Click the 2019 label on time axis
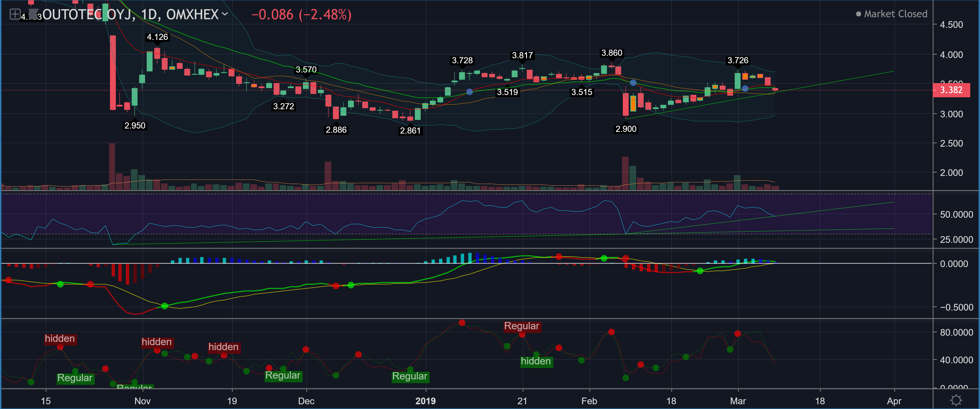Image resolution: width=980 pixels, height=409 pixels. pos(425,401)
